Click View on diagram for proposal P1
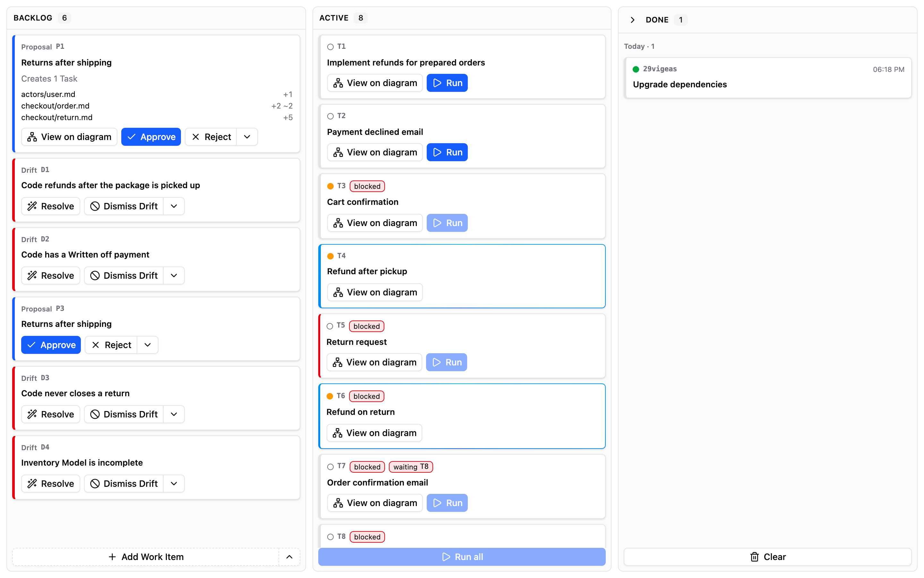 click(69, 137)
